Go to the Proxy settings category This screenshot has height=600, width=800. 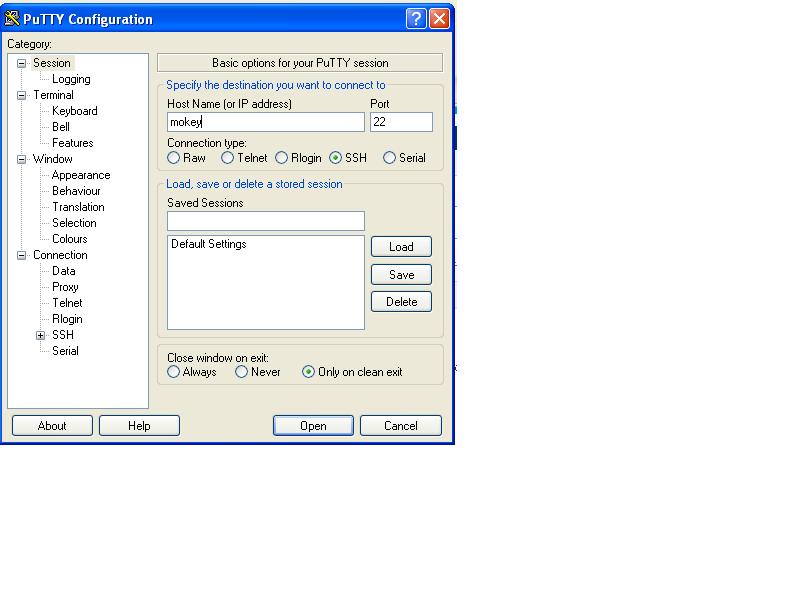point(65,287)
